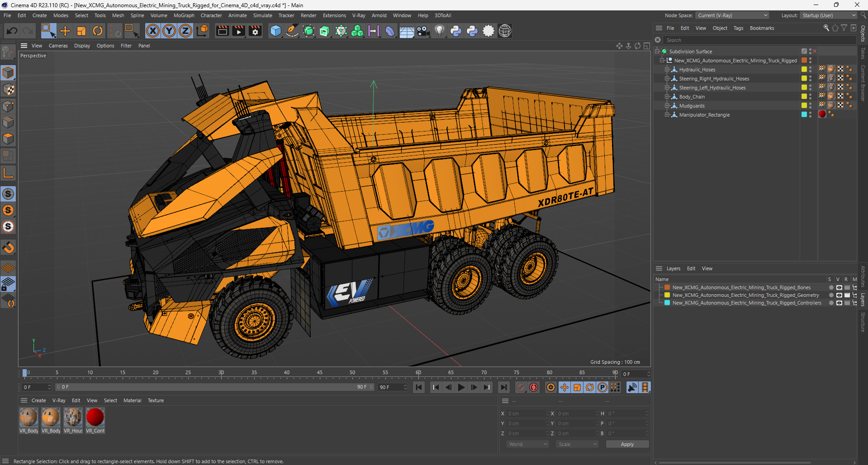Select the Rotate tool

[x=98, y=31]
